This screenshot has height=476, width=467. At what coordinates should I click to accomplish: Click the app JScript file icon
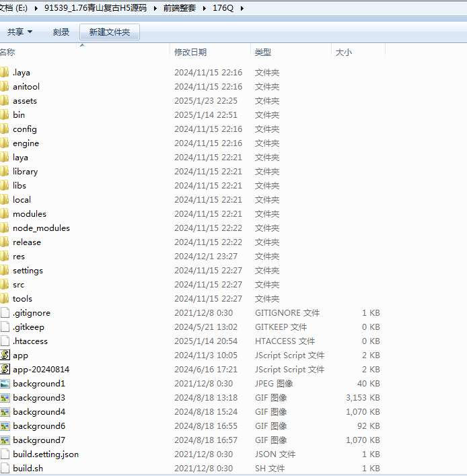click(x=5, y=355)
